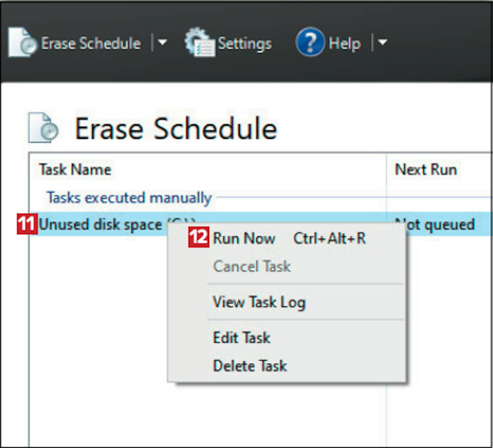Sort by the Task Name column header
This screenshot has width=493, height=448.
[75, 170]
